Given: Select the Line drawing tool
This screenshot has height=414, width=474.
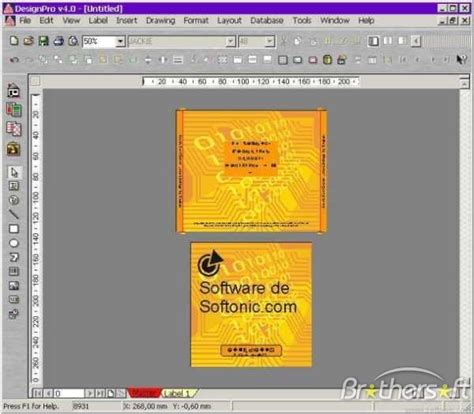Looking at the screenshot, I should (14, 214).
